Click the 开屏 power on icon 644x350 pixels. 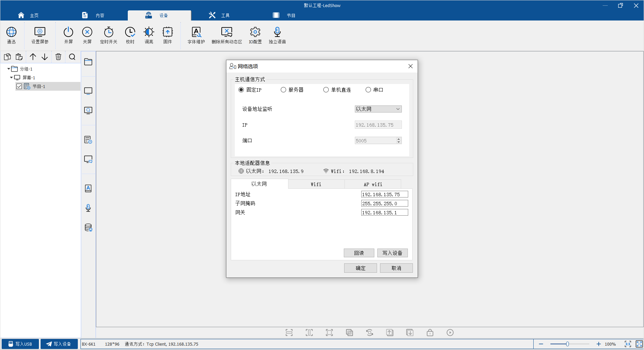pos(68,35)
